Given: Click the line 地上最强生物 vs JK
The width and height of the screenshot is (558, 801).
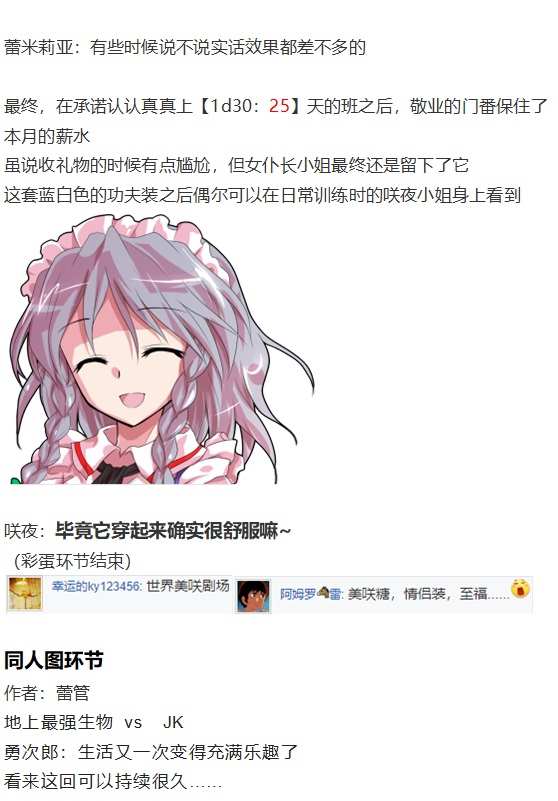Looking at the screenshot, I should [x=94, y=722].
